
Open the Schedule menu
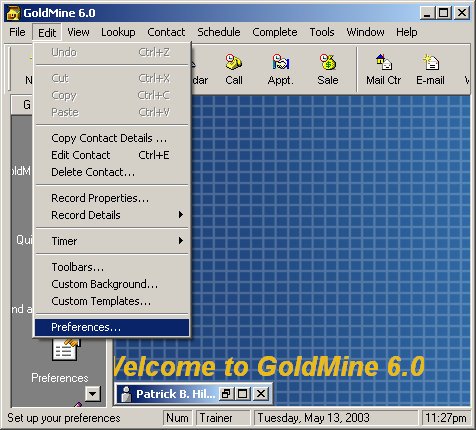click(x=219, y=32)
